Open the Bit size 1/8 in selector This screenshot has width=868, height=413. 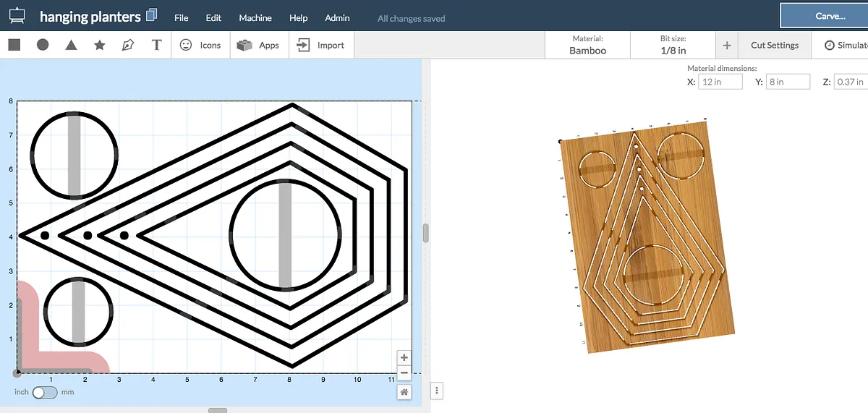pyautogui.click(x=673, y=45)
